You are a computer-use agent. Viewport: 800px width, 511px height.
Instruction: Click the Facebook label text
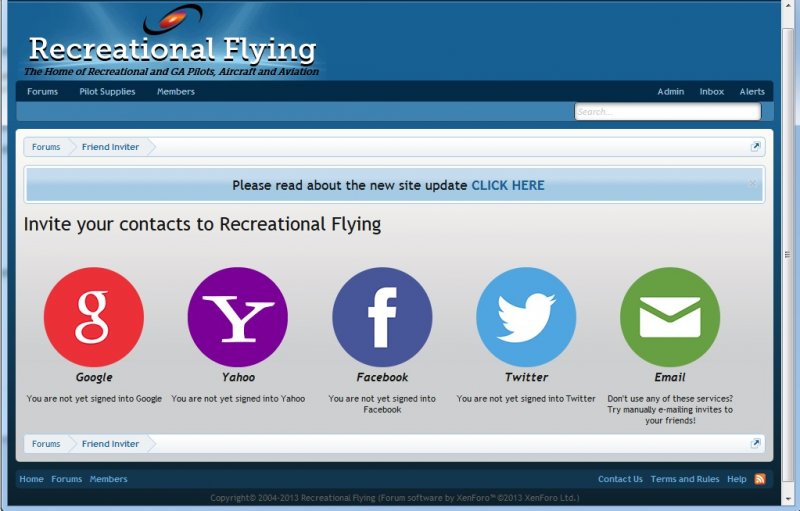pyautogui.click(x=382, y=377)
